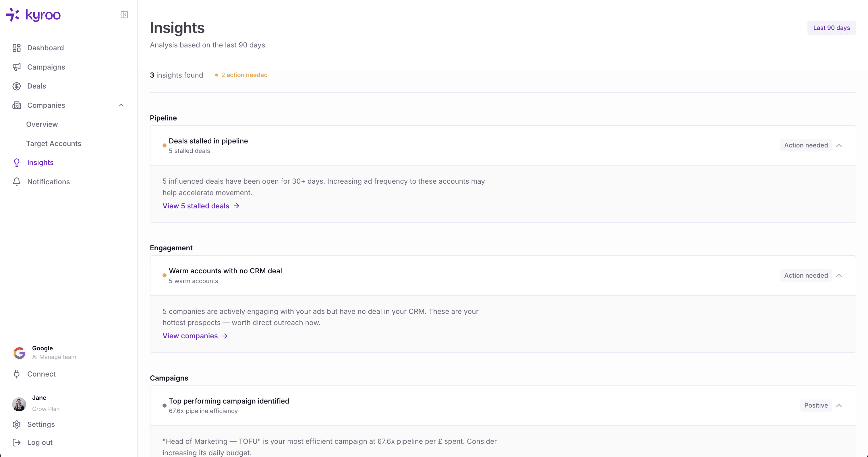Open Target Accounts in sidebar
Screen dimensions: 868x457
tap(54, 144)
